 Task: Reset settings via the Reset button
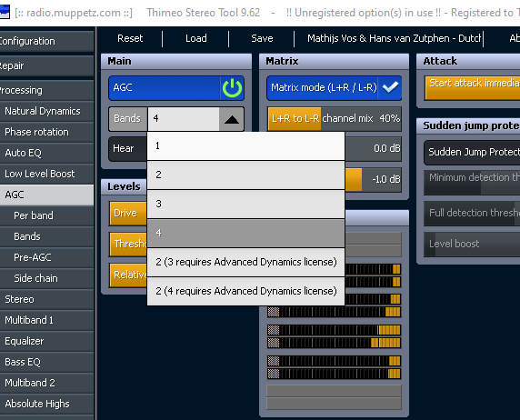coord(130,38)
